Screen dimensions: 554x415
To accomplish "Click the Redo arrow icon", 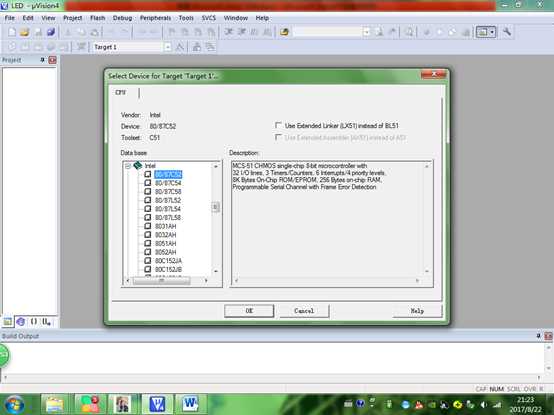I will click(124, 32).
